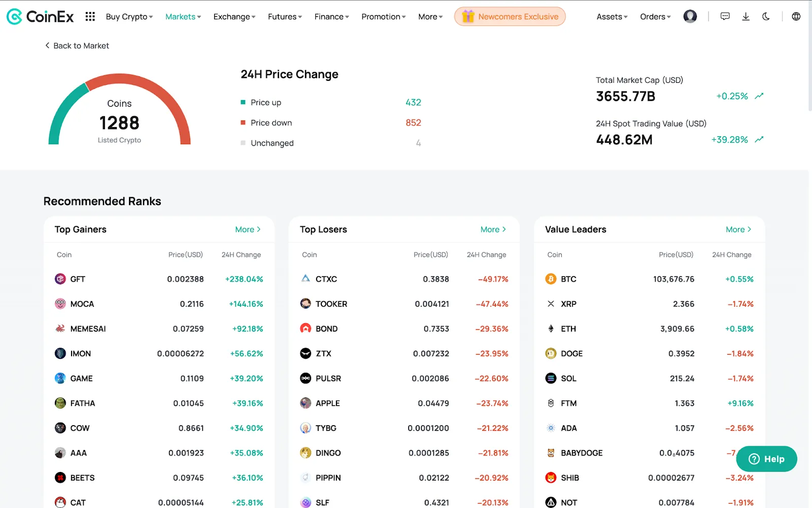
Task: Expand the More navigation dropdown
Action: pos(430,17)
